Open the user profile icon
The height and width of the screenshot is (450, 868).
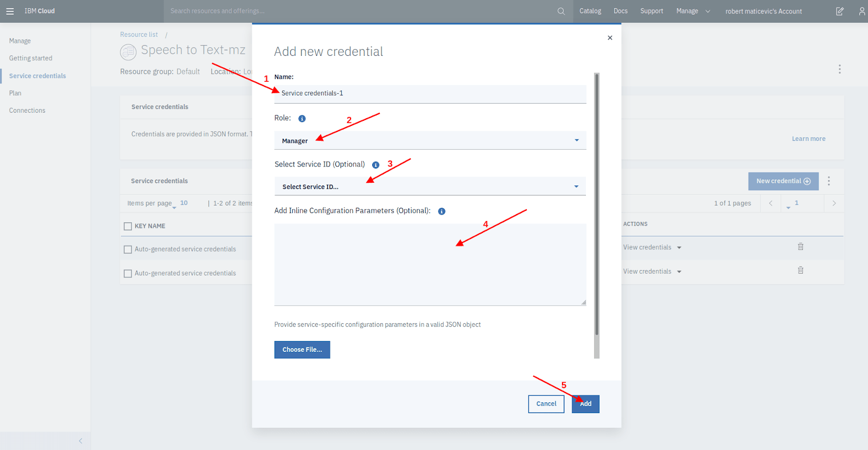point(862,11)
